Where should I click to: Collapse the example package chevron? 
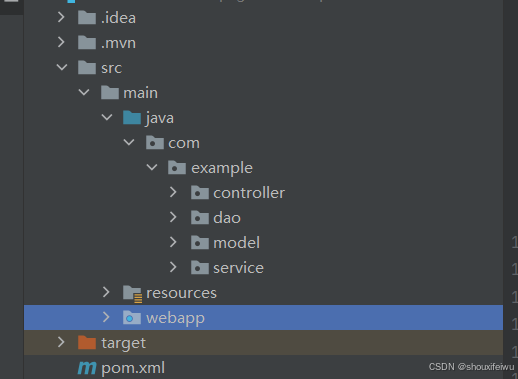[152, 168]
